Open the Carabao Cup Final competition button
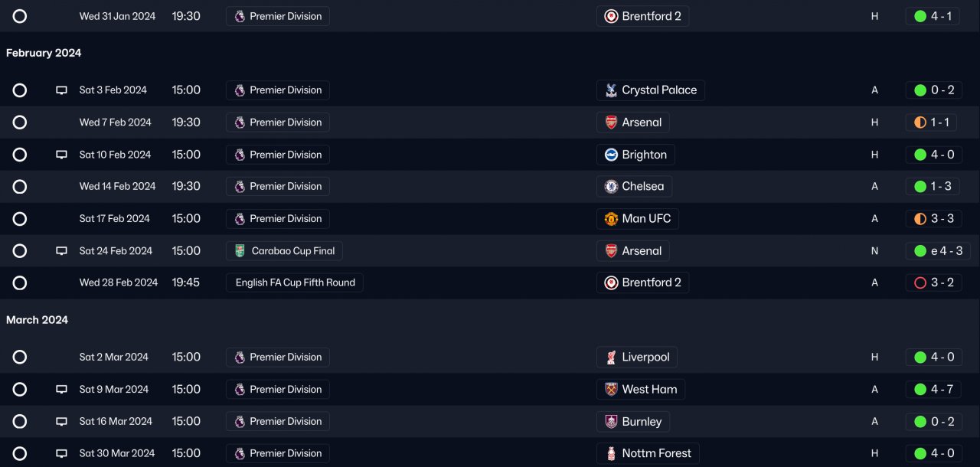The image size is (980, 467). tap(284, 251)
